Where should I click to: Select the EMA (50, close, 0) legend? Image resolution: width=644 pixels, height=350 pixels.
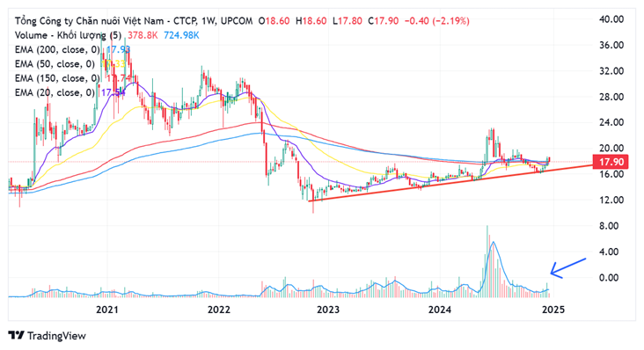(55, 64)
